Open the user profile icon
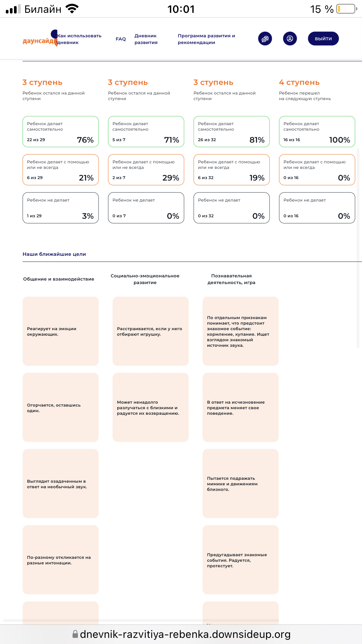This screenshot has width=362, height=644. click(290, 38)
